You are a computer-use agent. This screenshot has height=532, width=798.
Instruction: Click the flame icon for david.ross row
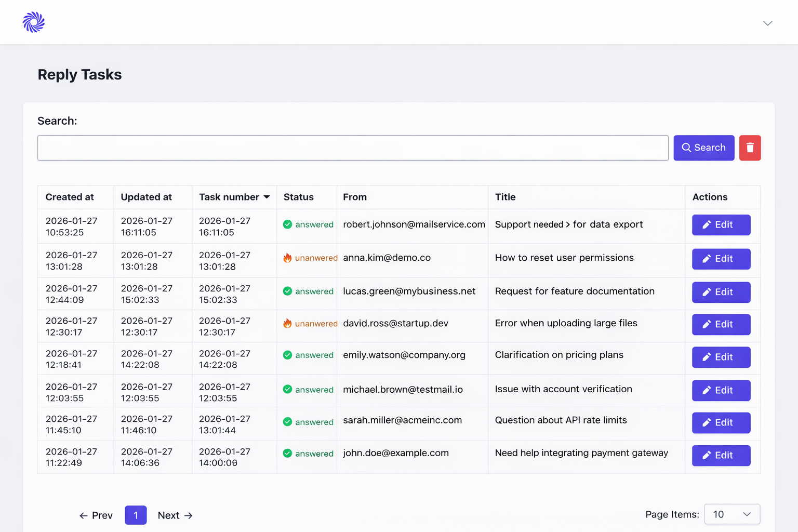[x=287, y=323]
